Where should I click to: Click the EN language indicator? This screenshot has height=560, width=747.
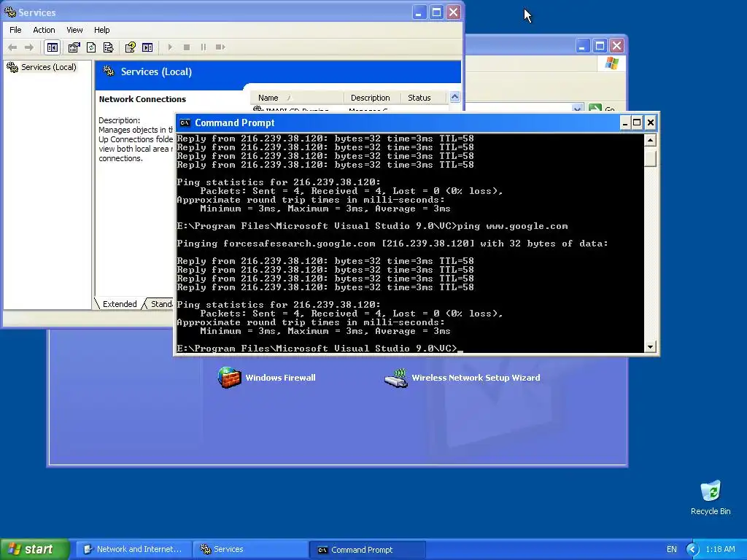click(x=672, y=550)
